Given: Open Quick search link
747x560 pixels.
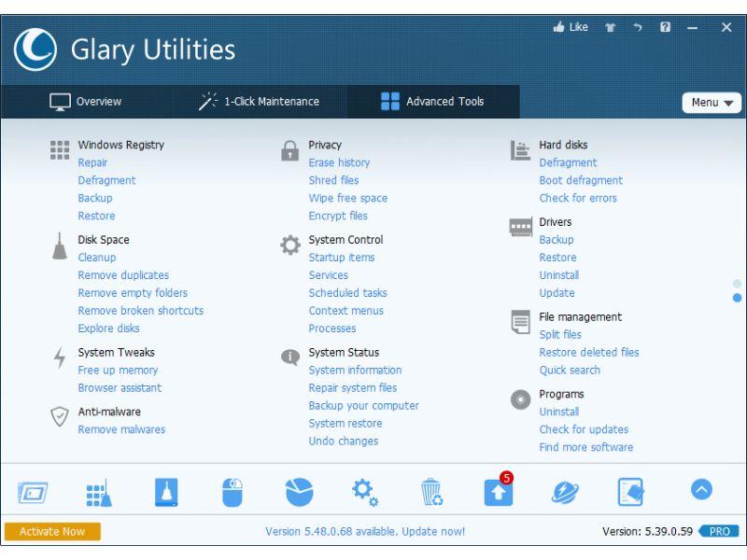Looking at the screenshot, I should 570,370.
